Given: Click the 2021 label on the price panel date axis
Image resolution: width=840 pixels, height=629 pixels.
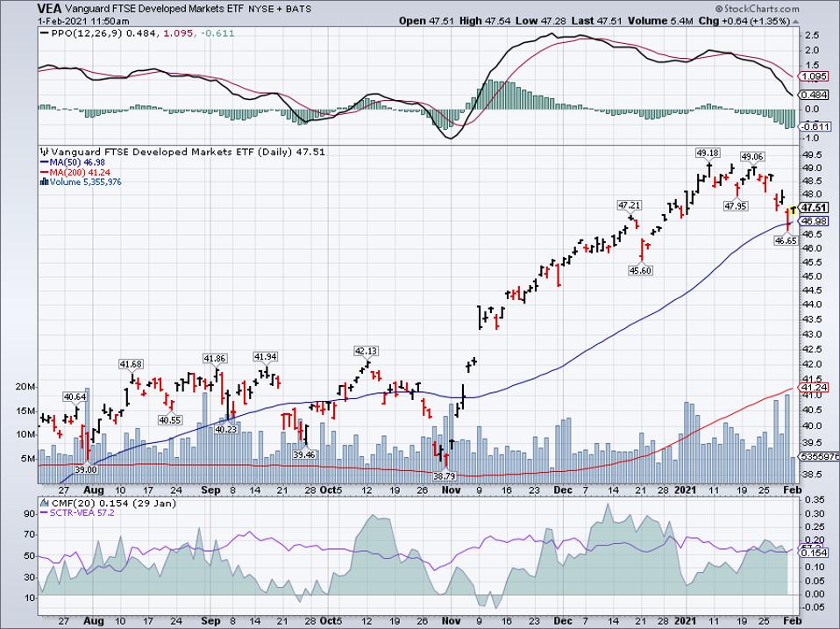Looking at the screenshot, I should coord(685,490).
